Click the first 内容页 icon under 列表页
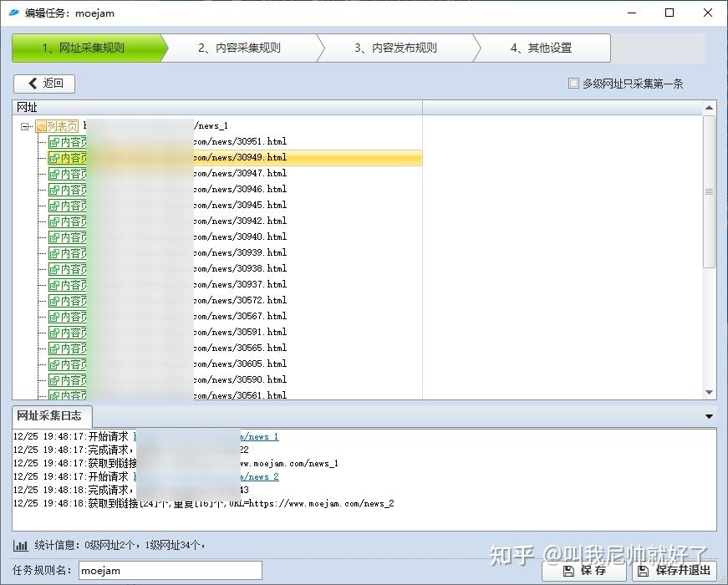728x585 pixels. pos(56,142)
